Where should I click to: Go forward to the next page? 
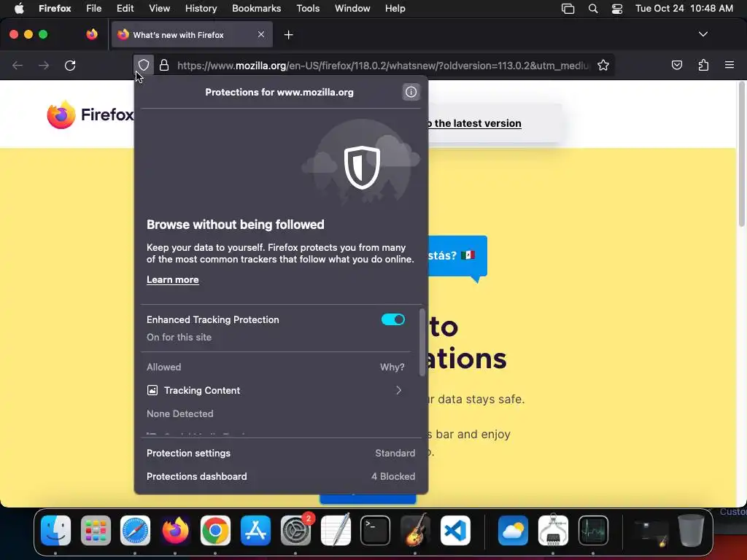[x=44, y=65]
